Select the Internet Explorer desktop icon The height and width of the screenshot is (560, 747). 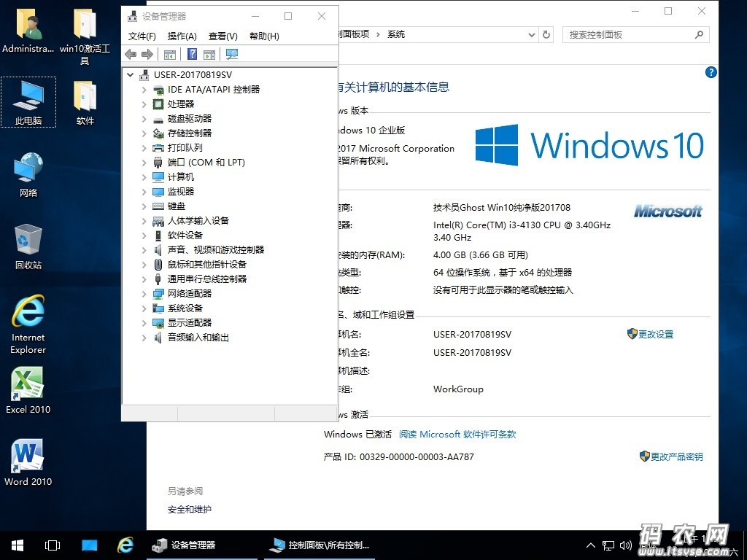(28, 324)
